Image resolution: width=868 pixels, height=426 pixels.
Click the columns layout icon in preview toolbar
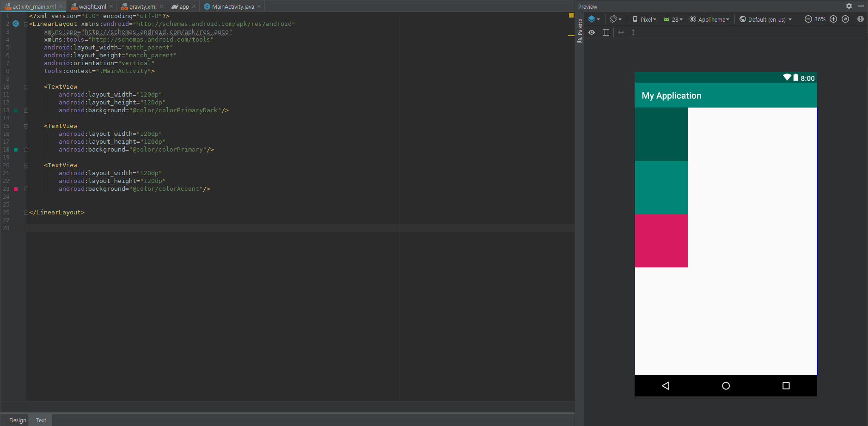pos(606,32)
